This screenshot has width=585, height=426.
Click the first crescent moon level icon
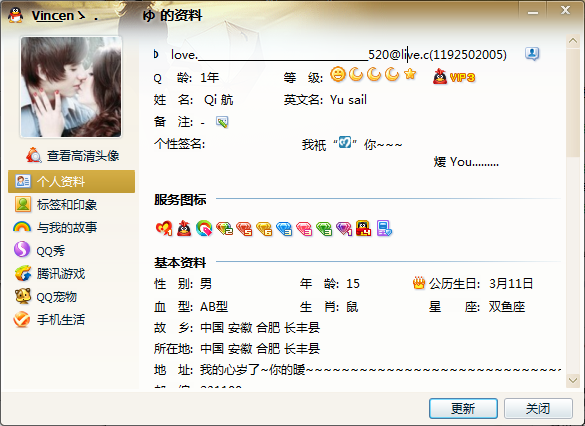(356, 74)
